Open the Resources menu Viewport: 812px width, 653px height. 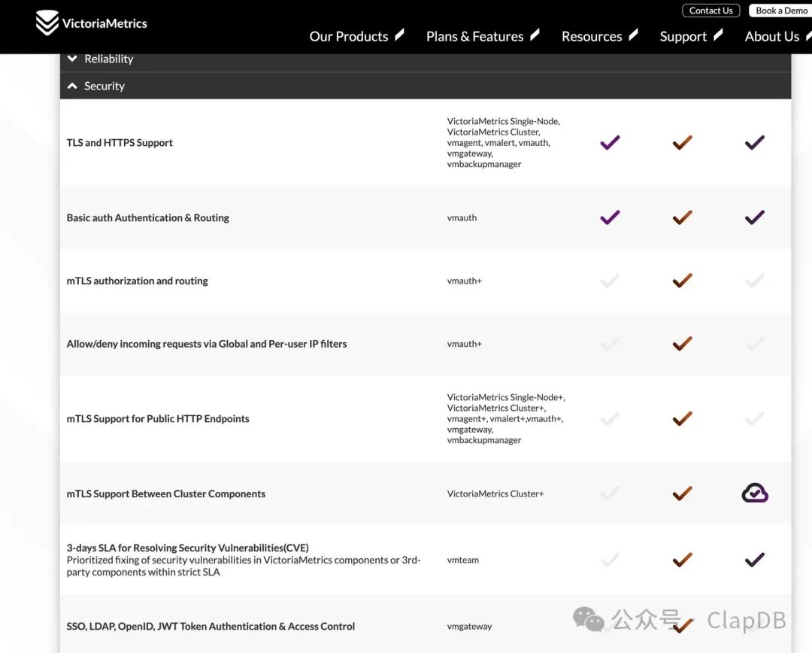tap(591, 36)
